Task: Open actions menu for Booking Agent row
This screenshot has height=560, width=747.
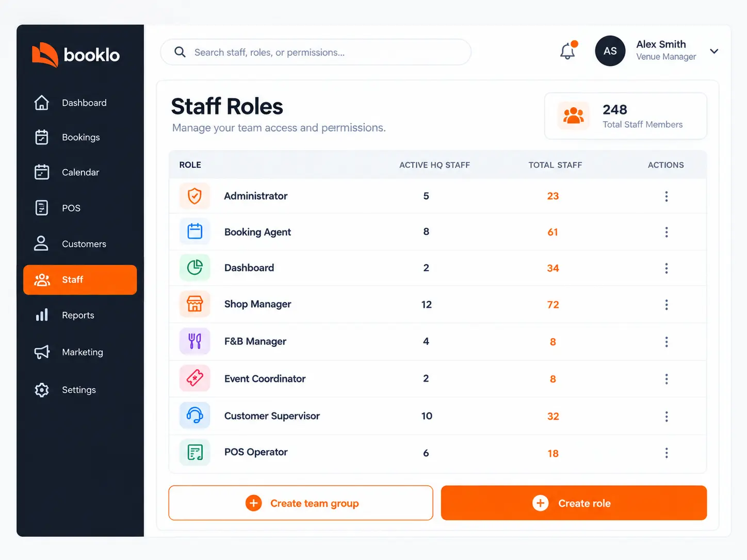Action: 667,232
